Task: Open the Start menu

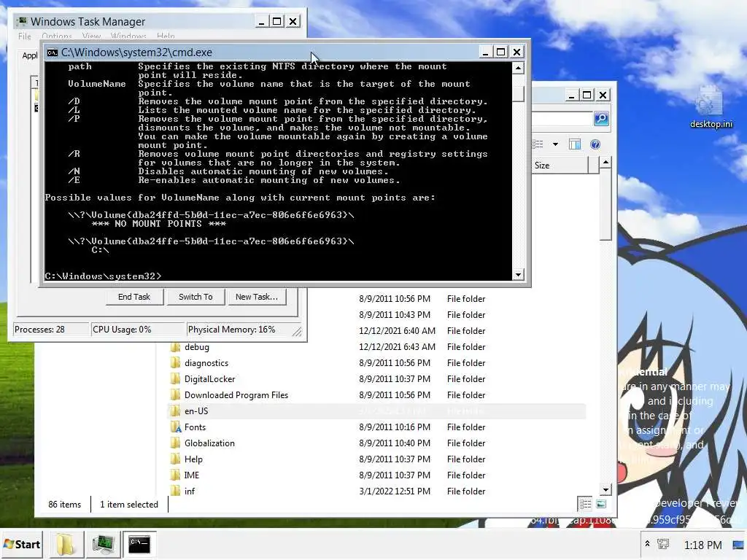Action: (x=21, y=544)
